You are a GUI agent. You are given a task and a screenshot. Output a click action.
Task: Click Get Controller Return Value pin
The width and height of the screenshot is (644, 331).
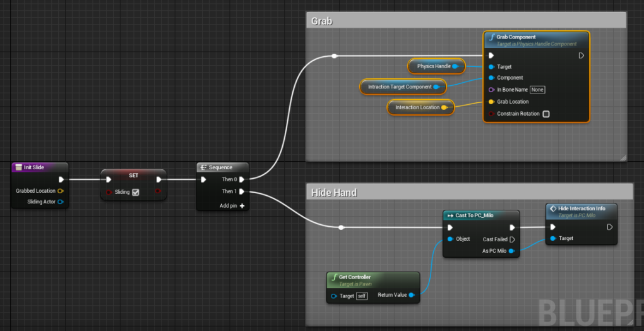(x=412, y=295)
